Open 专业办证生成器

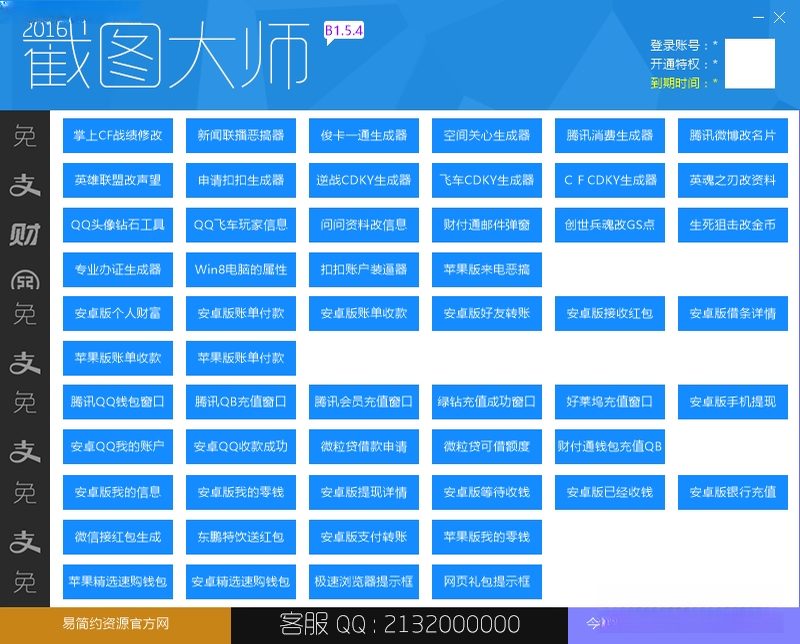(118, 269)
